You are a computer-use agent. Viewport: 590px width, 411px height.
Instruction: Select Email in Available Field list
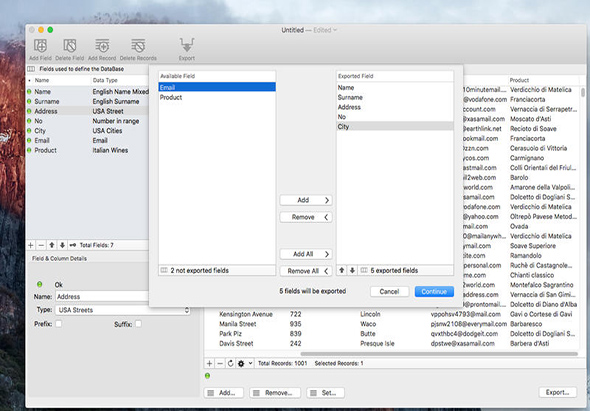click(x=217, y=88)
